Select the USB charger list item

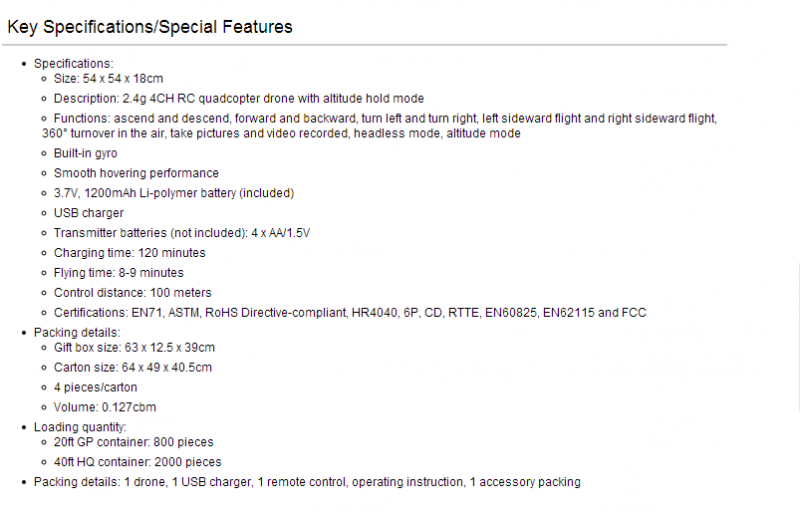point(89,213)
